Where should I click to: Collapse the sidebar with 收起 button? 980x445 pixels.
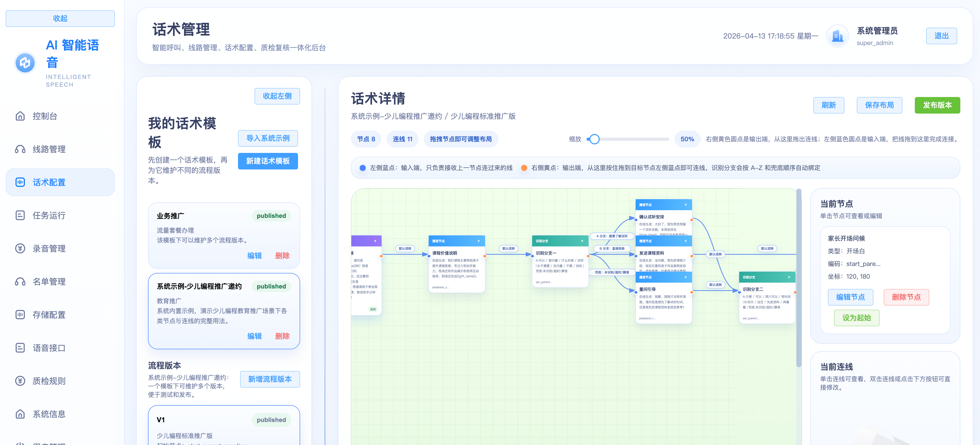tap(60, 18)
